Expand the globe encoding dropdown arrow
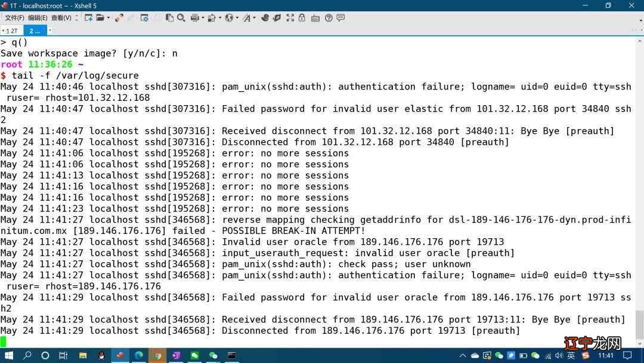Image resolution: width=644 pixels, height=363 pixels. tap(237, 18)
